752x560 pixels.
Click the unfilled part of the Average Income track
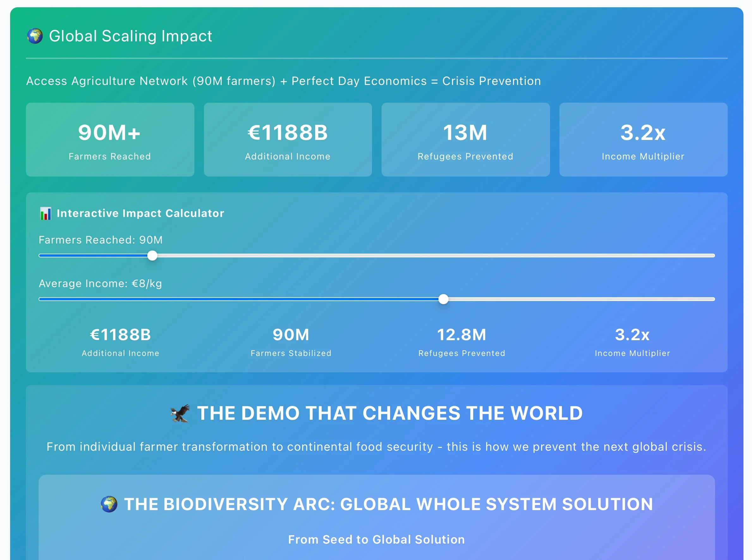[580, 299]
